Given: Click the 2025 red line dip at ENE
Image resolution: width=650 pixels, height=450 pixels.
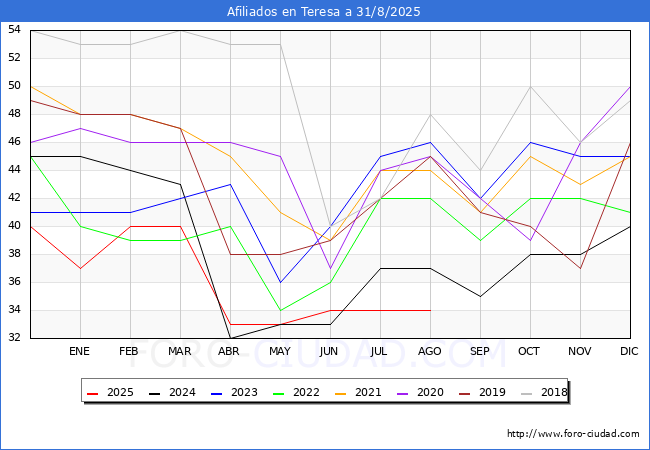Looking at the screenshot, I should [80, 269].
